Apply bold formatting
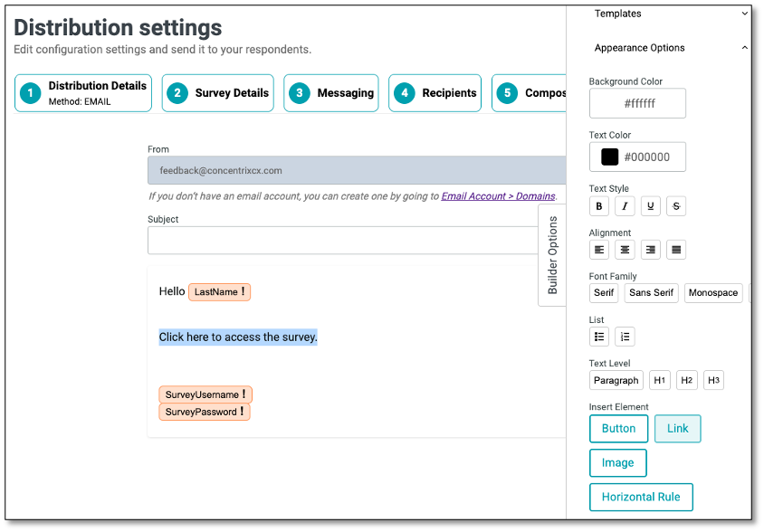 (x=598, y=205)
